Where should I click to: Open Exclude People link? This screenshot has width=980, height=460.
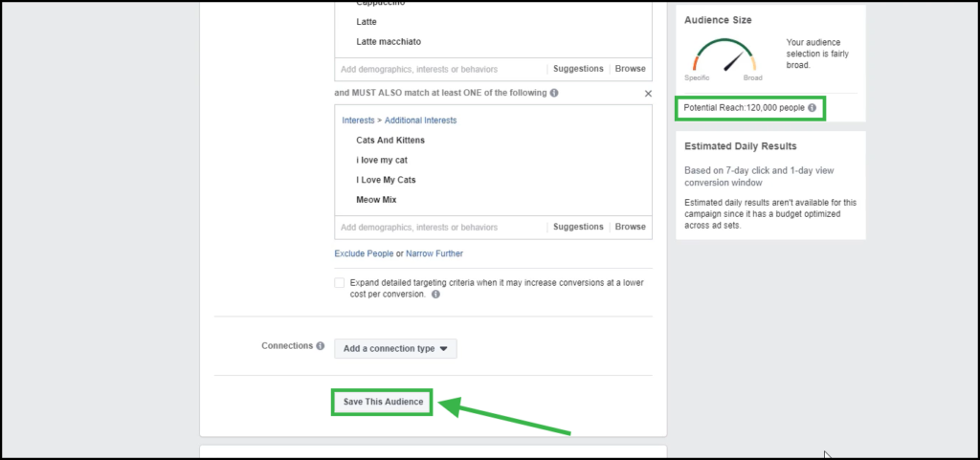point(364,253)
